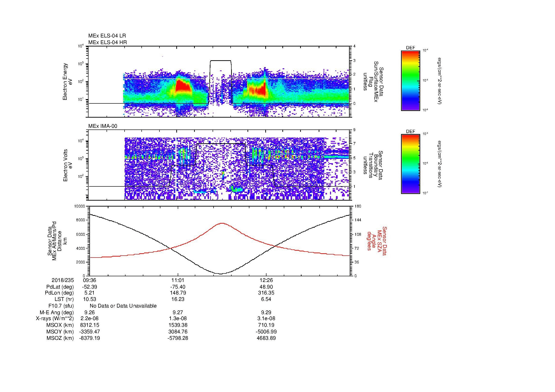The width and height of the screenshot is (555, 392).
Task: Click the 'MEx ELS-04 HR' plot title
Action: pyautogui.click(x=107, y=42)
